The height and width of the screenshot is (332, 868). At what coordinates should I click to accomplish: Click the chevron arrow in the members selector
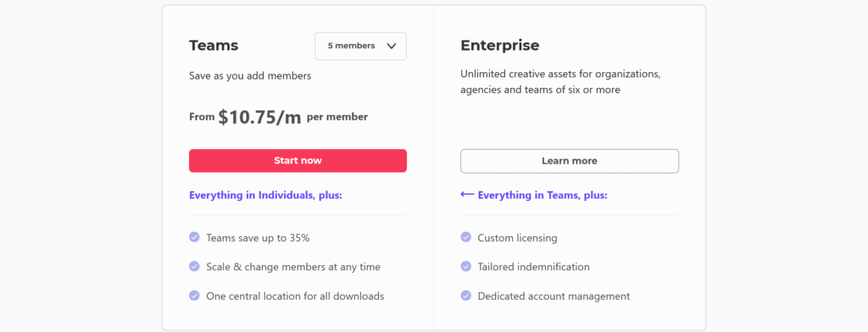[392, 46]
